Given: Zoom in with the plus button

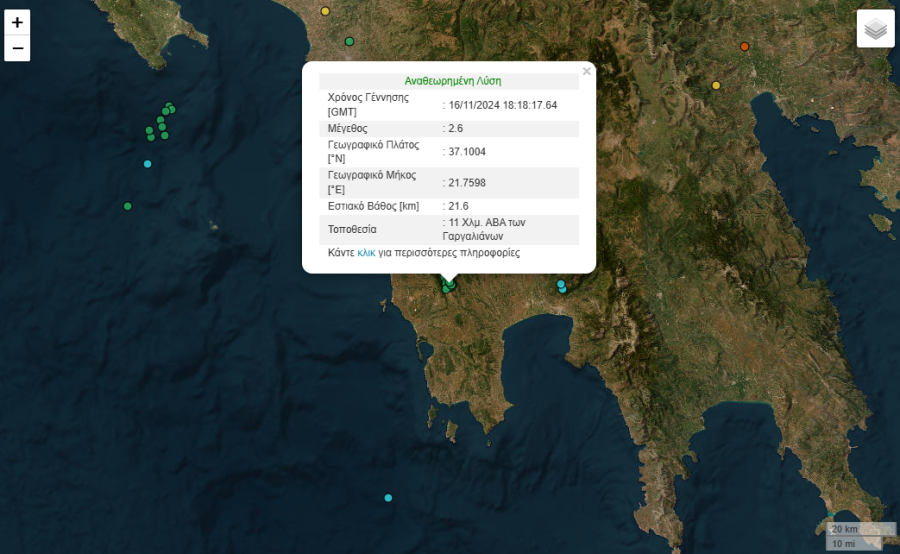Looking at the screenshot, I should (x=17, y=22).
